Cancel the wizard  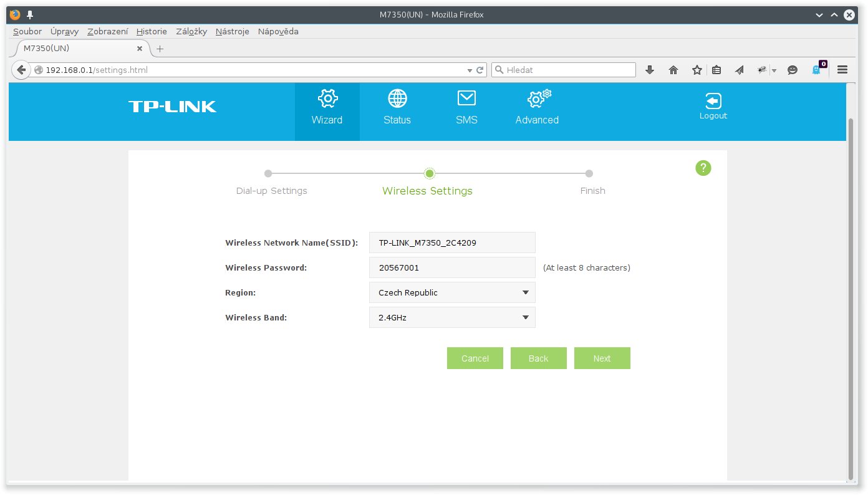point(475,358)
